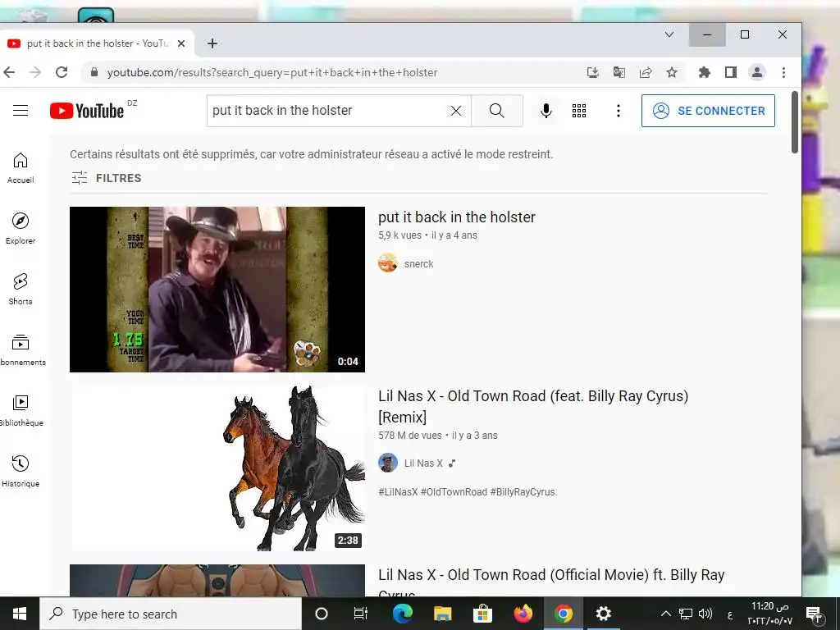Open Lil Nas X Old Town Road Remix title
Image resolution: width=840 pixels, height=630 pixels.
(x=533, y=406)
